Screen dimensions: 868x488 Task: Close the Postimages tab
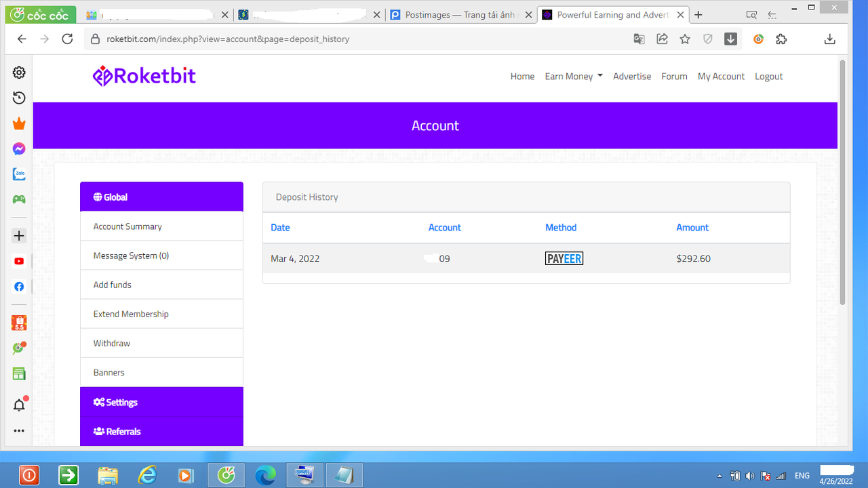[528, 15]
